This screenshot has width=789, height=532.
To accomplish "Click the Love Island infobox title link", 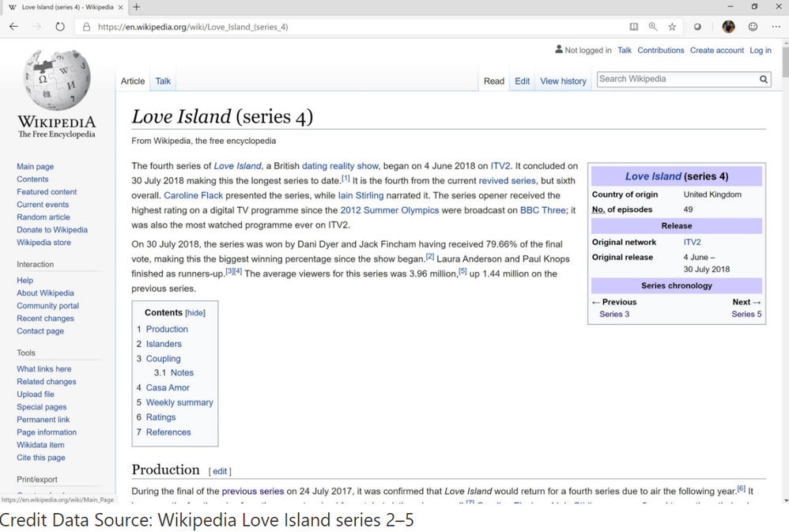I will tap(653, 176).
